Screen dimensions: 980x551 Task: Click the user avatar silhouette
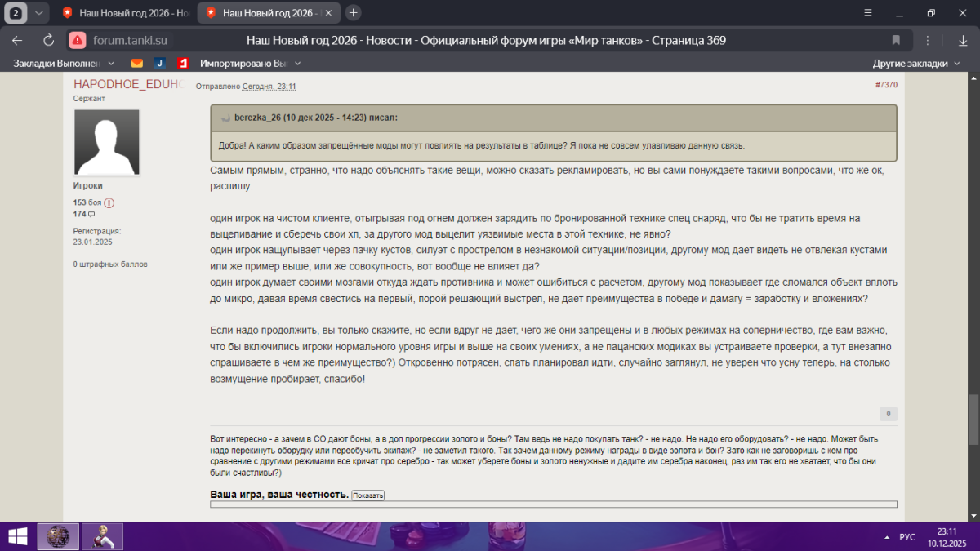pyautogui.click(x=107, y=142)
